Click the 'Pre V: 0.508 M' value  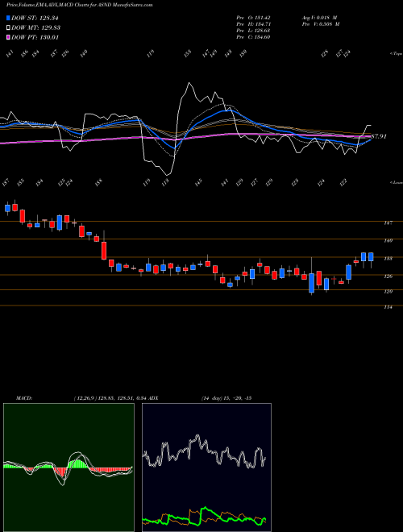321,24
